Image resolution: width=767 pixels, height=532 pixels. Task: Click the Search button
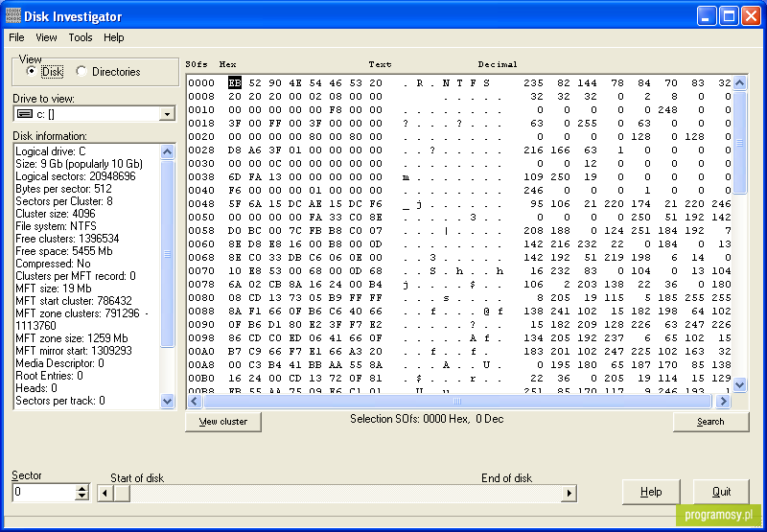tap(710, 422)
